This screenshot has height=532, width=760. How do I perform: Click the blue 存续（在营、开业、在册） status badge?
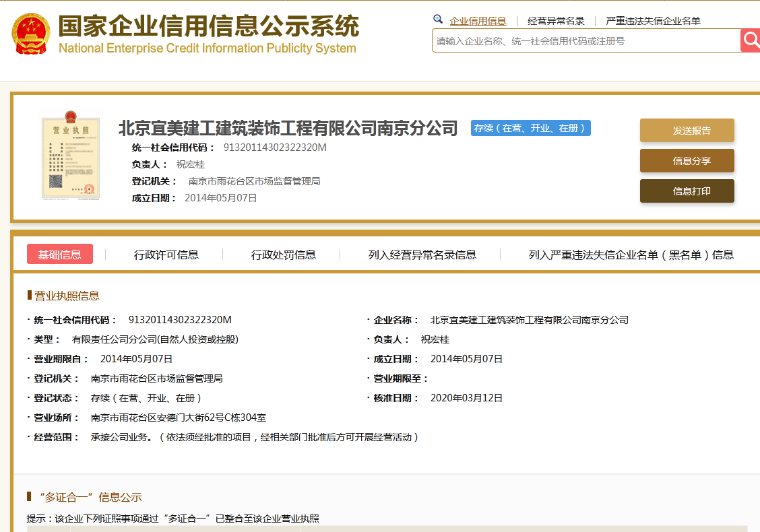(531, 128)
